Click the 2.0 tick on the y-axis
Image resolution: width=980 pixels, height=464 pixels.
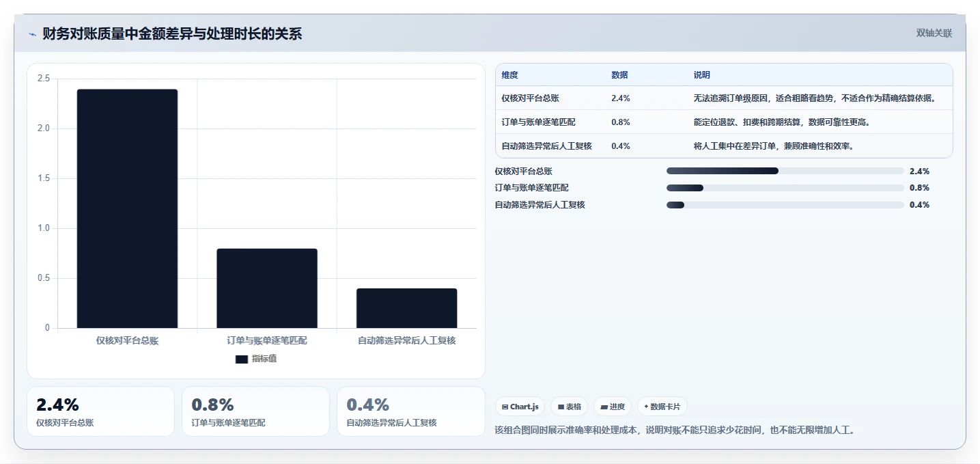click(44, 128)
